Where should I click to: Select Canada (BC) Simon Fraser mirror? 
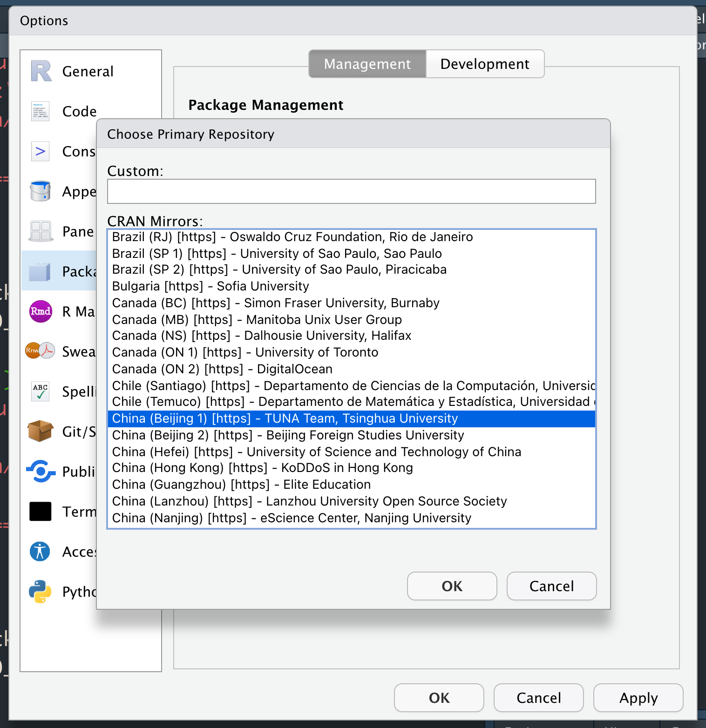point(352,303)
